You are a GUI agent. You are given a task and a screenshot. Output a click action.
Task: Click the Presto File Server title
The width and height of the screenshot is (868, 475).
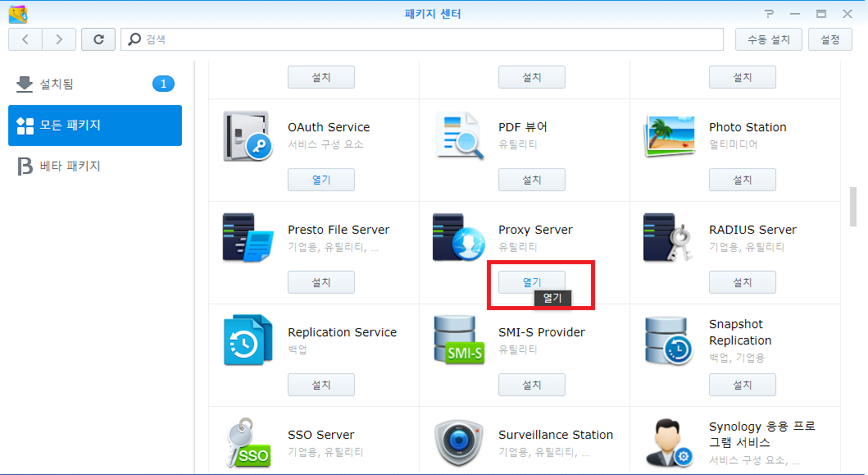tap(339, 230)
